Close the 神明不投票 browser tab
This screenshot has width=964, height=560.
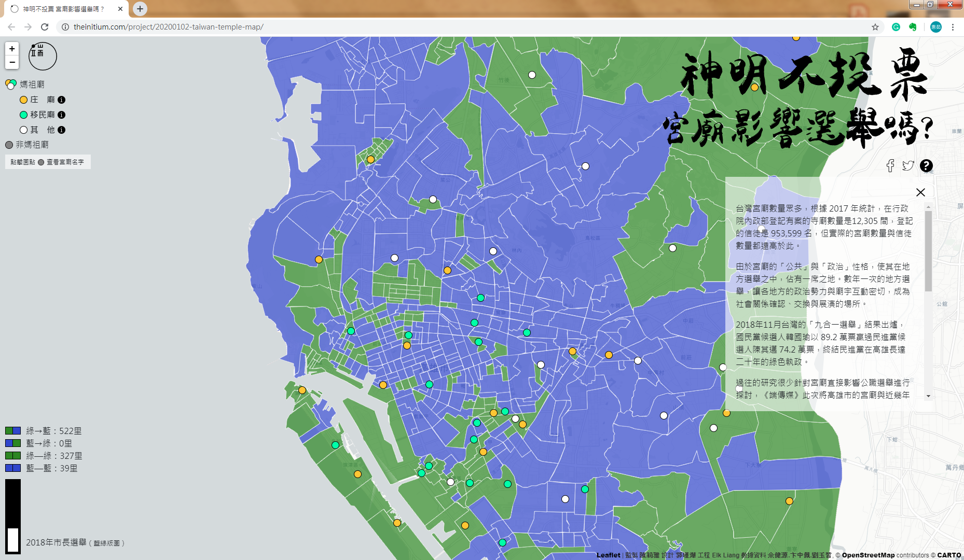[x=120, y=9]
